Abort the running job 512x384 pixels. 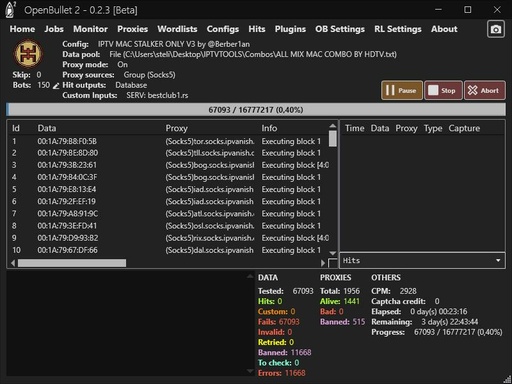485,90
